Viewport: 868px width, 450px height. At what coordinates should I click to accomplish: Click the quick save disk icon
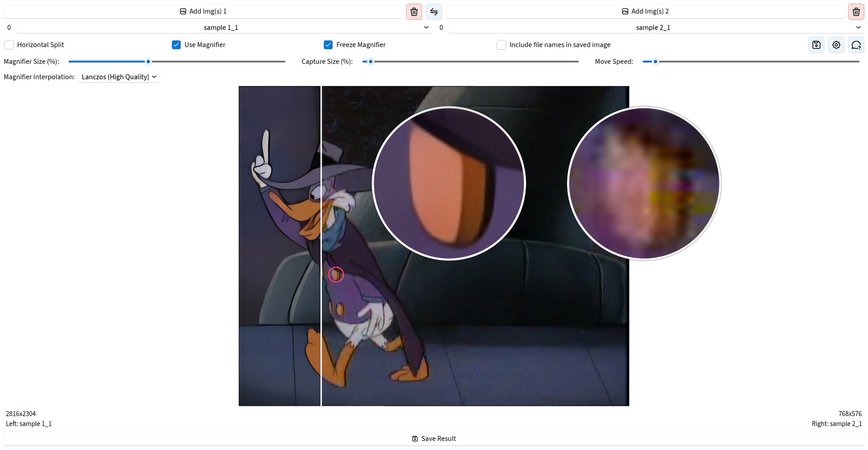(x=816, y=45)
